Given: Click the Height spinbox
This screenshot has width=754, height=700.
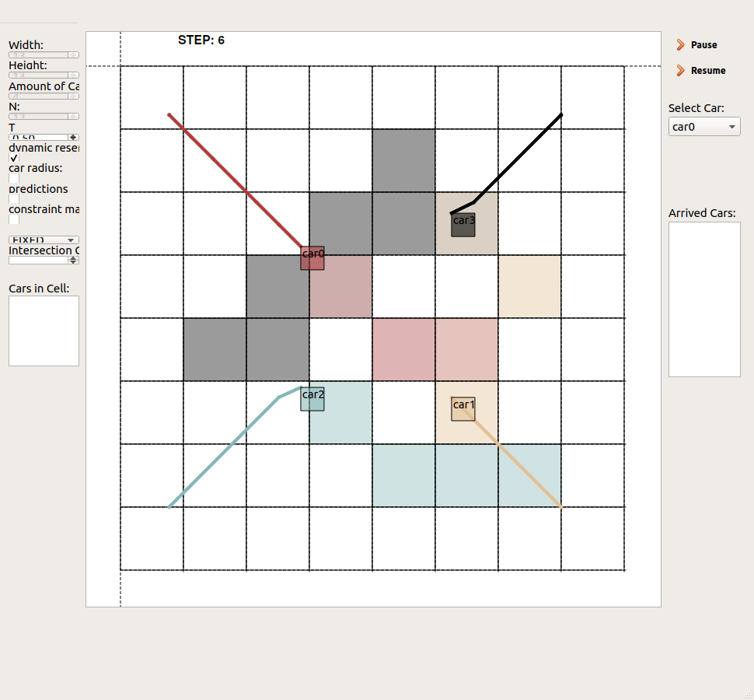Looking at the screenshot, I should [44, 75].
